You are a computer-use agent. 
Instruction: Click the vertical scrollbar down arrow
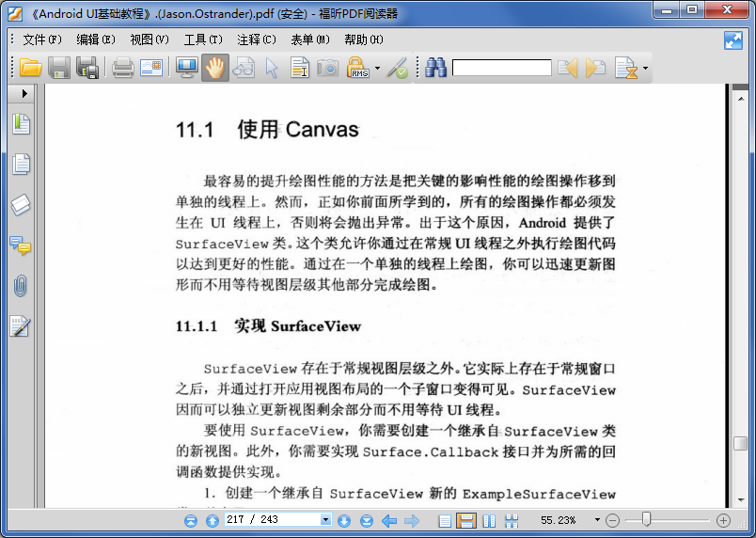pos(741,500)
